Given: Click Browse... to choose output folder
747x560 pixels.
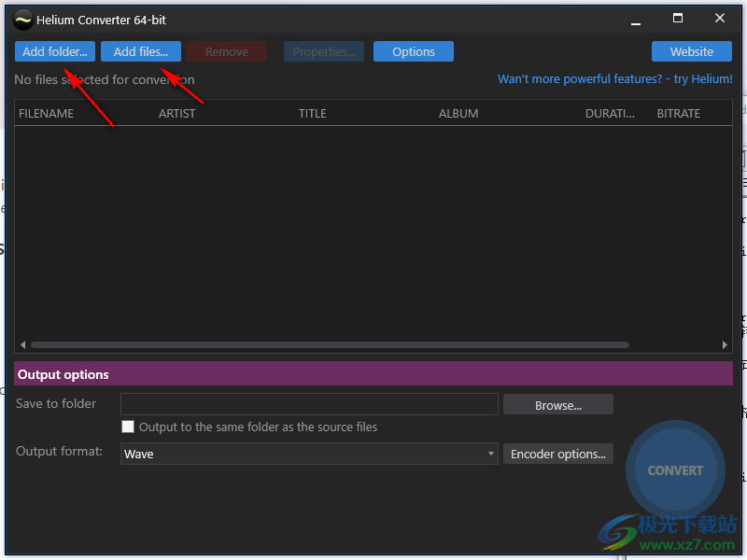Looking at the screenshot, I should 557,405.
